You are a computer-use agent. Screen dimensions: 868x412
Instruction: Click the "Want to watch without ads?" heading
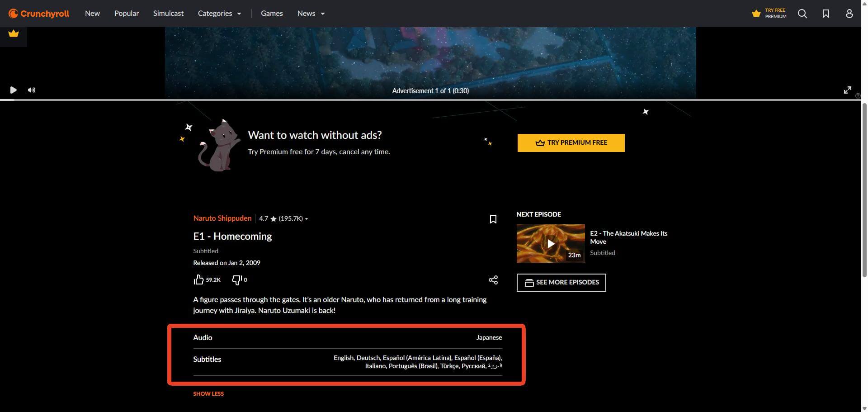click(315, 135)
